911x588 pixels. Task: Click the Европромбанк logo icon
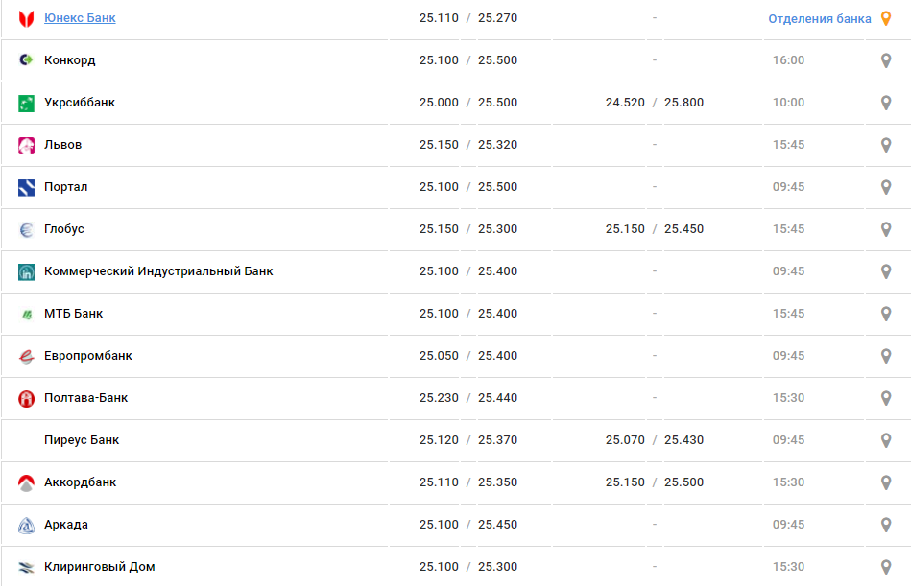point(26,356)
